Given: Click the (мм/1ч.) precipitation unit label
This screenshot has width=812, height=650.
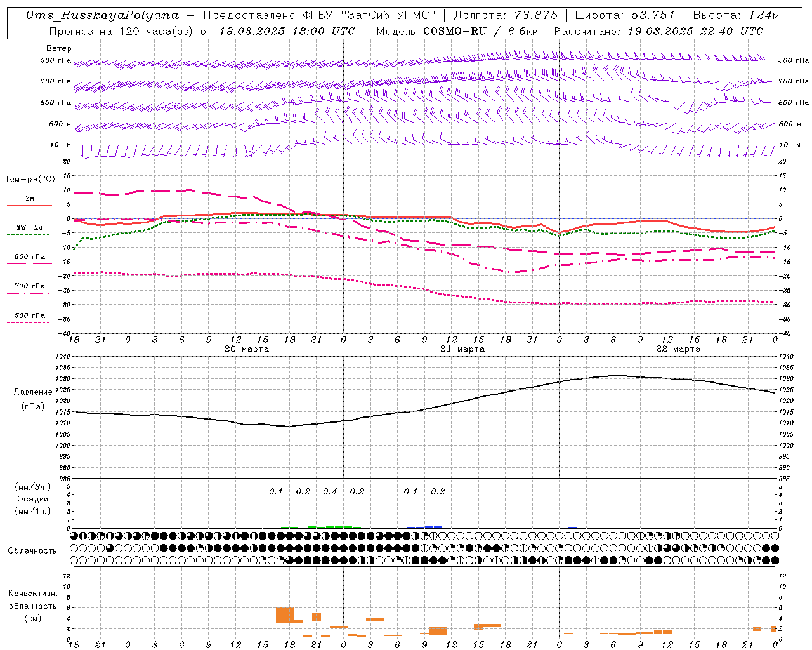Looking at the screenshot, I should pos(32,511).
